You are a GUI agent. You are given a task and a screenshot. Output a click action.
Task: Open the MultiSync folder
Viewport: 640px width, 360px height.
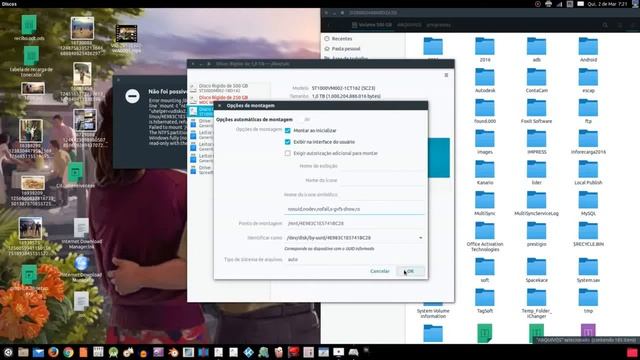point(485,203)
